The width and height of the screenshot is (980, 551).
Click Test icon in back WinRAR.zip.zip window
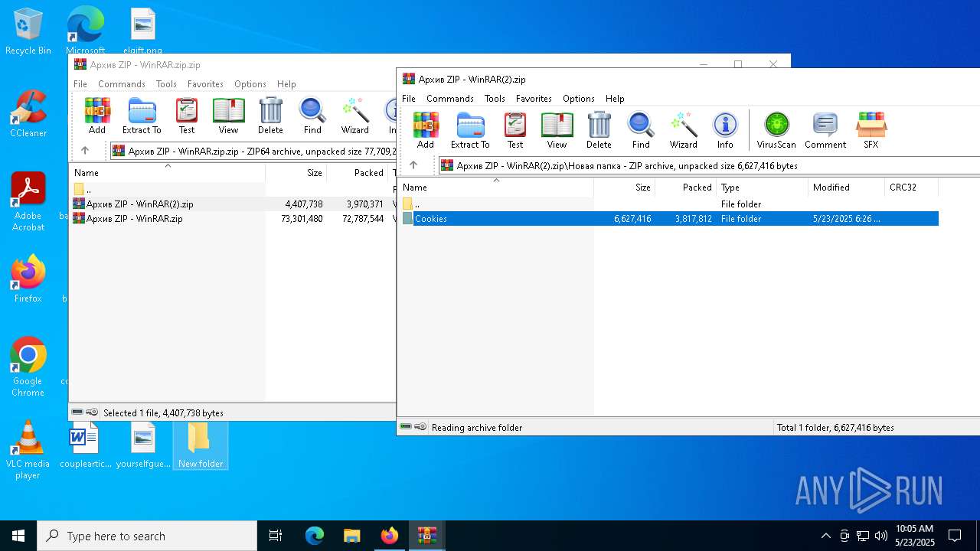187,116
